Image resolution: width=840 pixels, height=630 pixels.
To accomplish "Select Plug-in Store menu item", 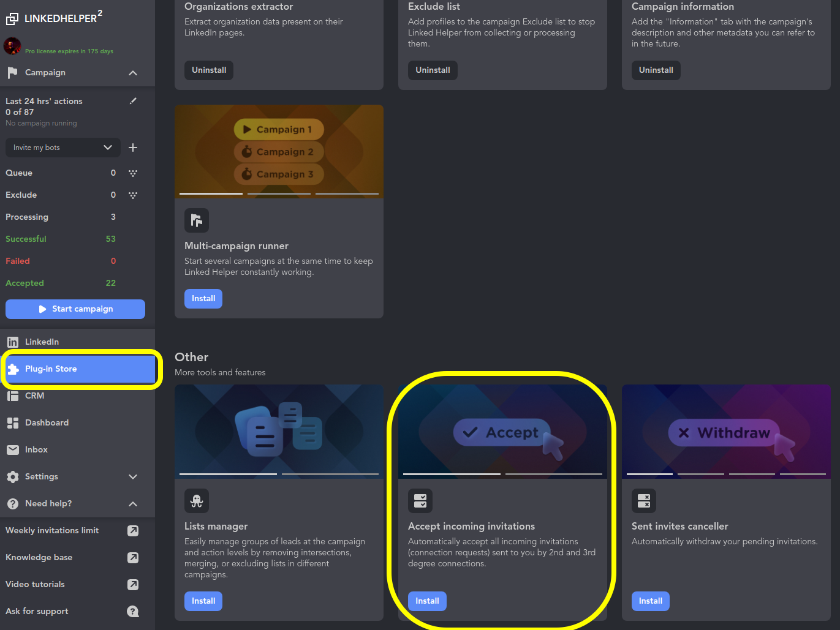I will [x=77, y=369].
